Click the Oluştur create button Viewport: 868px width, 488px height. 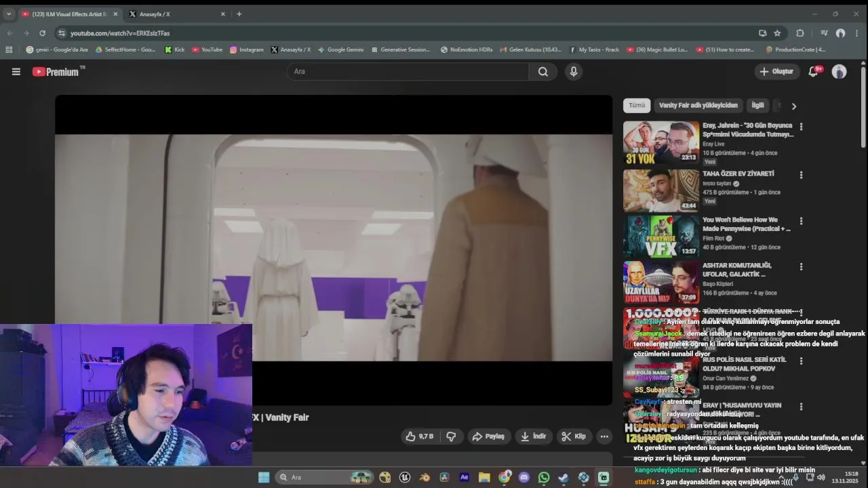pos(776,71)
